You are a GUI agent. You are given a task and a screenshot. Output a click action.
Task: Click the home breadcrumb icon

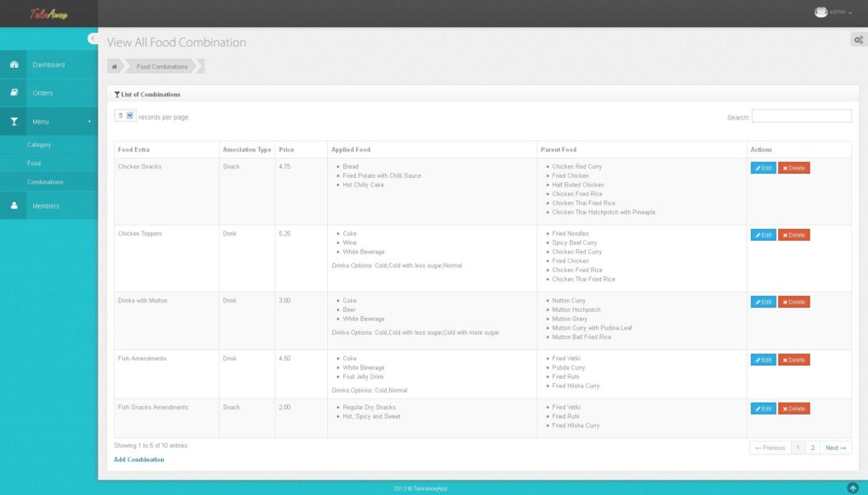pos(114,65)
